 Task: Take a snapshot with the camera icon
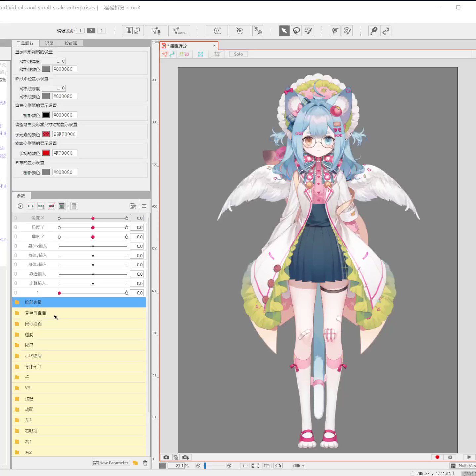point(166,457)
